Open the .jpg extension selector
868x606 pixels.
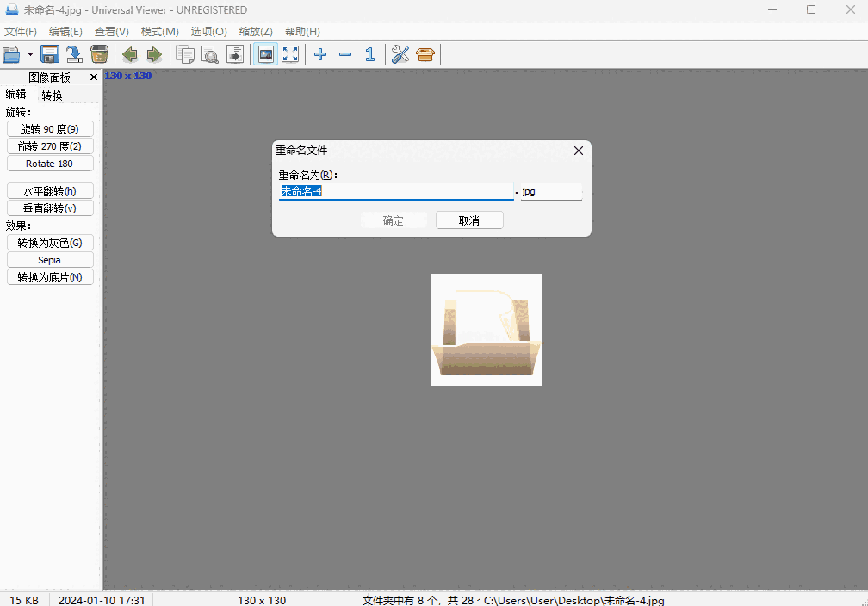point(551,191)
